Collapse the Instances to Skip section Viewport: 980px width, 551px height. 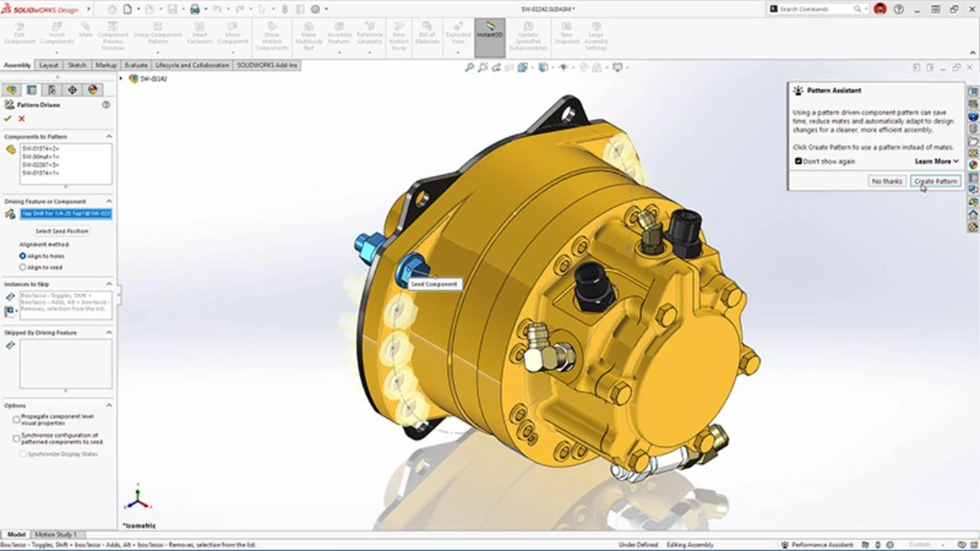(x=109, y=284)
